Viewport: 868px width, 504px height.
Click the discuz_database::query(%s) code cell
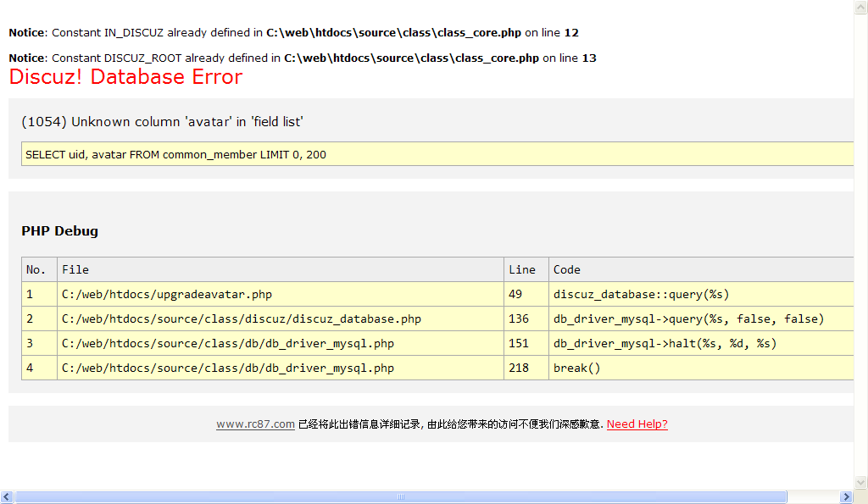point(701,294)
